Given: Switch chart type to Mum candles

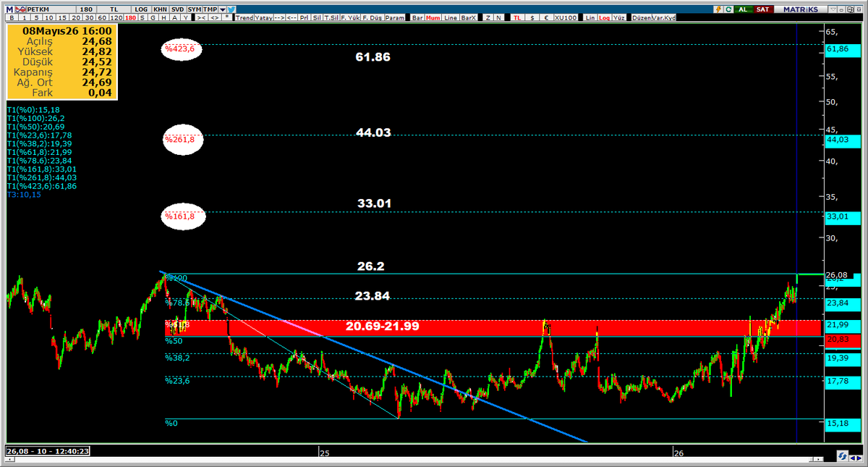Looking at the screenshot, I should tap(434, 17).
